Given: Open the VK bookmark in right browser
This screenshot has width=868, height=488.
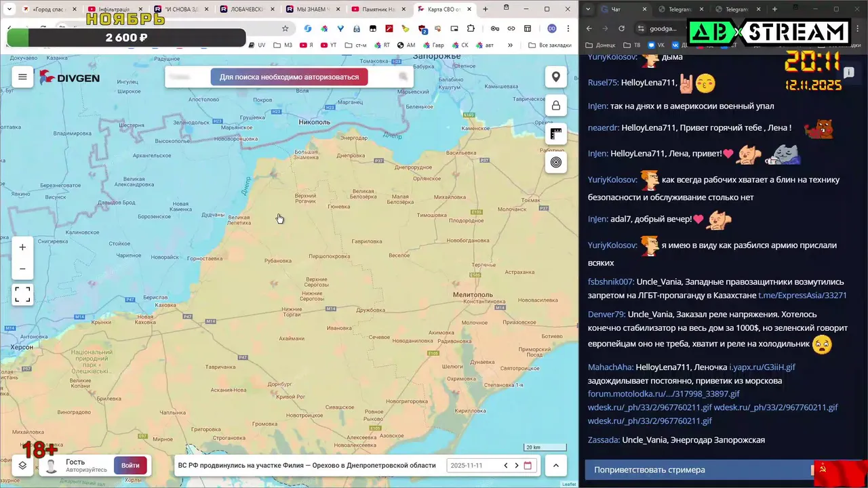Looking at the screenshot, I should pos(656,45).
